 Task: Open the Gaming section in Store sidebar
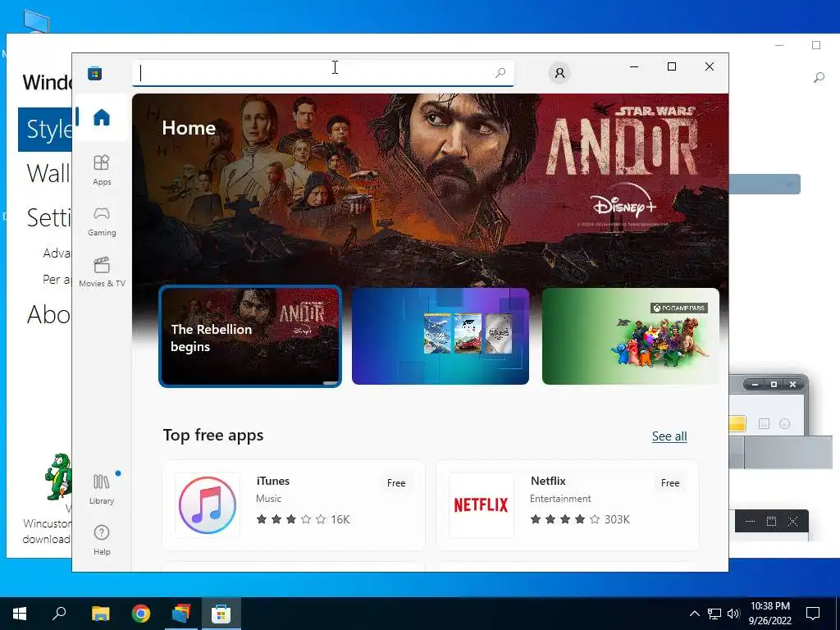[x=101, y=221]
